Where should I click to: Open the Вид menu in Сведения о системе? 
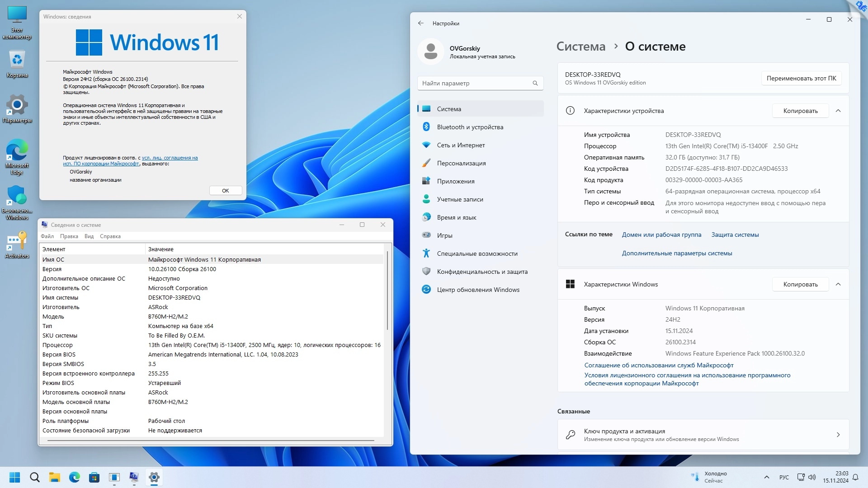pos(89,236)
